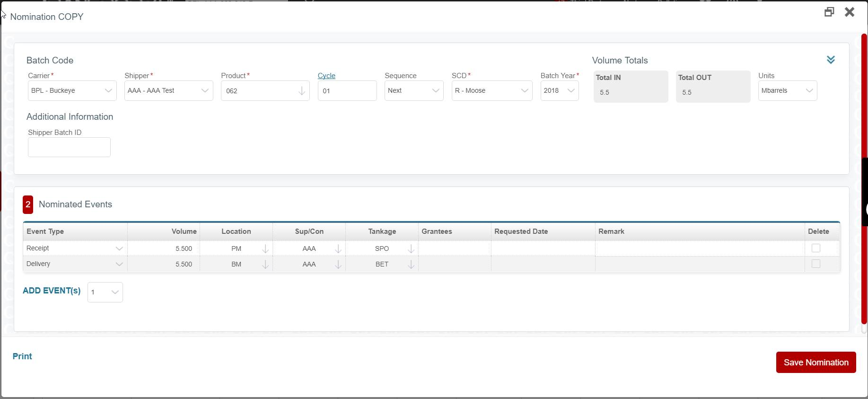Image resolution: width=868 pixels, height=399 pixels.
Task: Open the Carrier dropdown showing BPL - Buckeye
Action: click(72, 90)
